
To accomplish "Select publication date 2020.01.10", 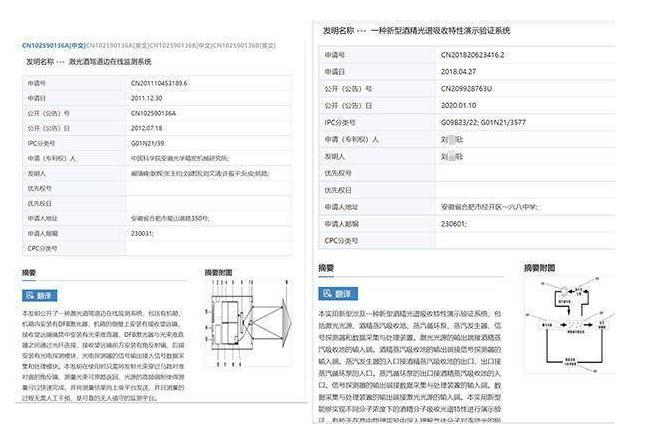I will [x=458, y=105].
